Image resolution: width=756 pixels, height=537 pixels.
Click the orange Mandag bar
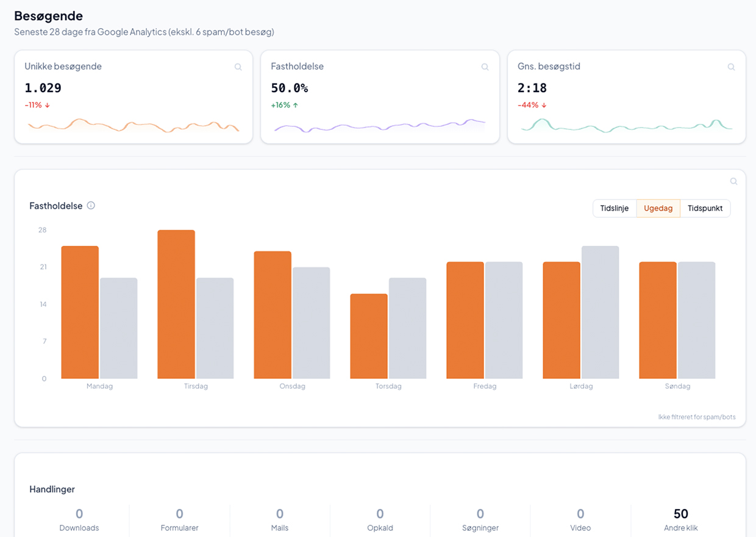(x=80, y=312)
